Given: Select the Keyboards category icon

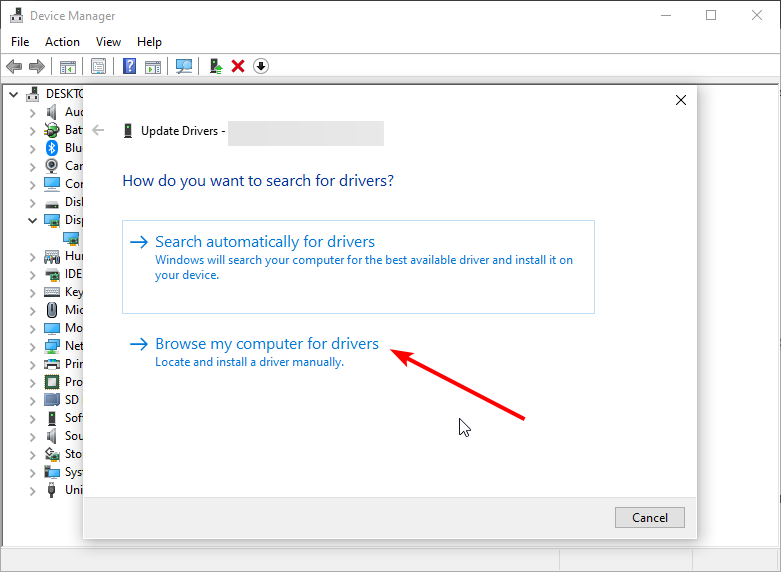Looking at the screenshot, I should [52, 292].
